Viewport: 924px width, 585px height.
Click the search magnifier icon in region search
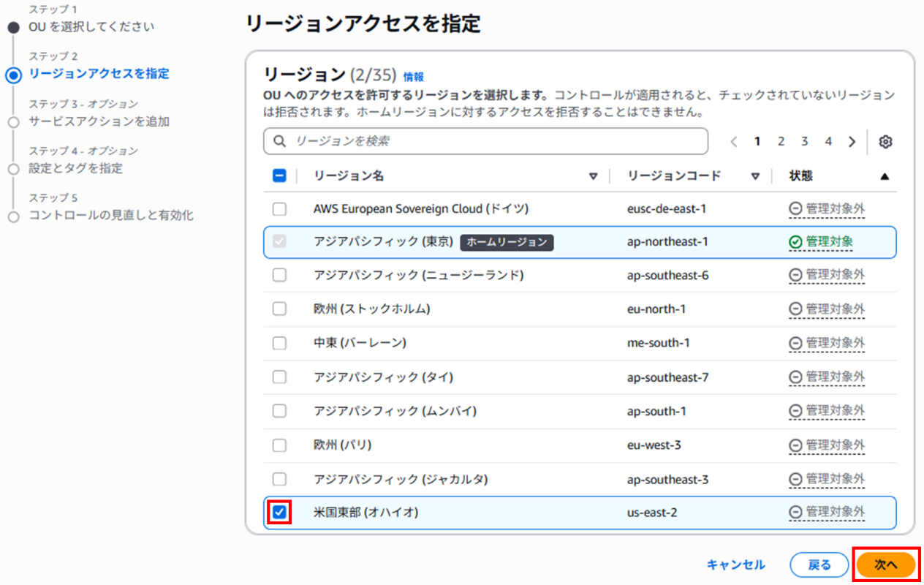coord(279,141)
